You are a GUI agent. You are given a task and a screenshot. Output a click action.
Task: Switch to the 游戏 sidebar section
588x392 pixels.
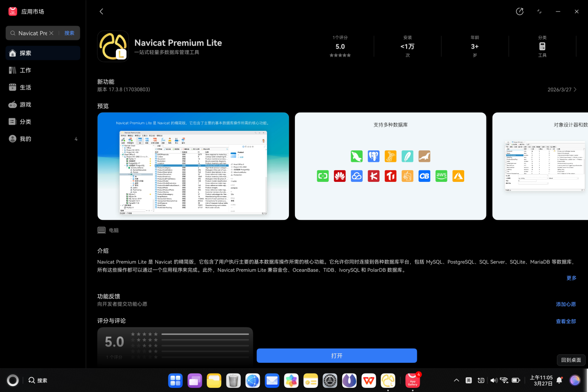[26, 104]
